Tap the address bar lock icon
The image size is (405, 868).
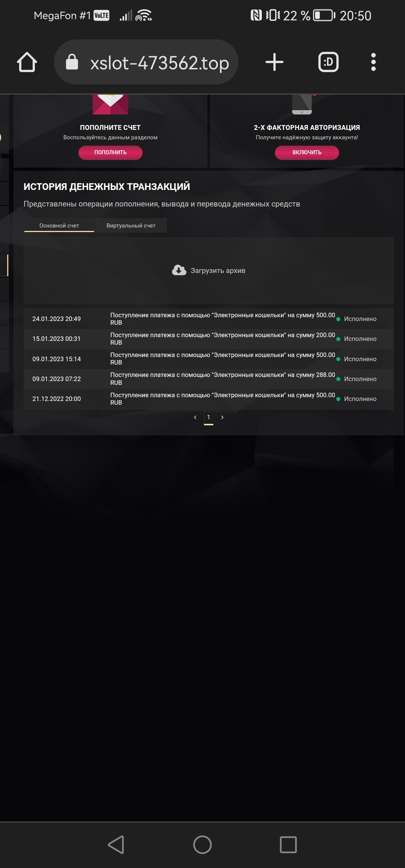click(x=72, y=62)
